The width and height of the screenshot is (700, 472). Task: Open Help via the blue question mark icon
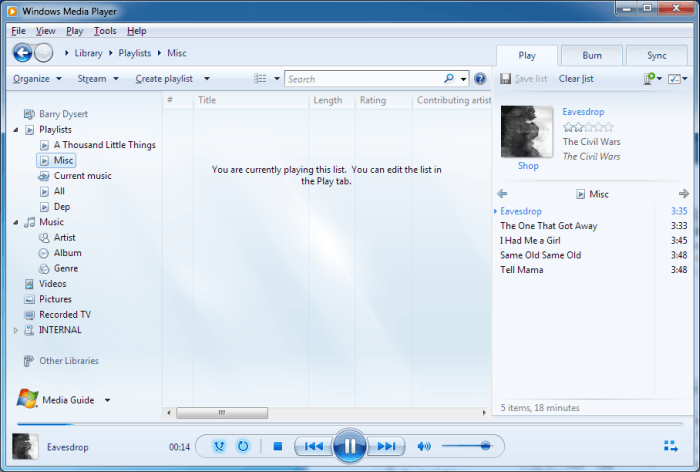pyautogui.click(x=480, y=79)
